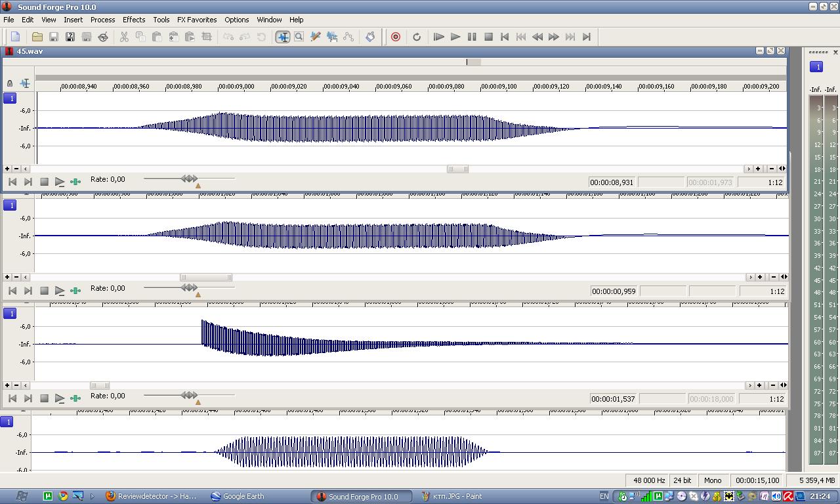Toggle the lock icon in 45.wav window
This screenshot has height=504, width=840.
9,83
